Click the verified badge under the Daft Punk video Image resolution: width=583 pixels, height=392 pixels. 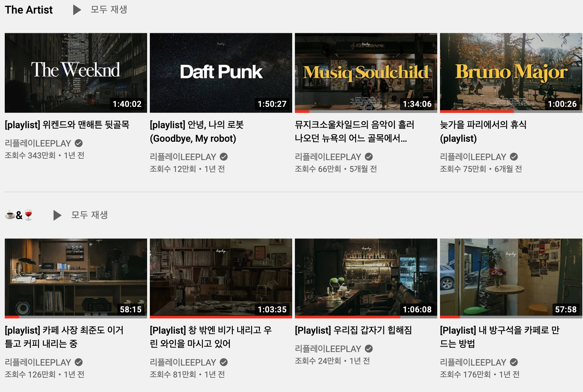pos(224,157)
